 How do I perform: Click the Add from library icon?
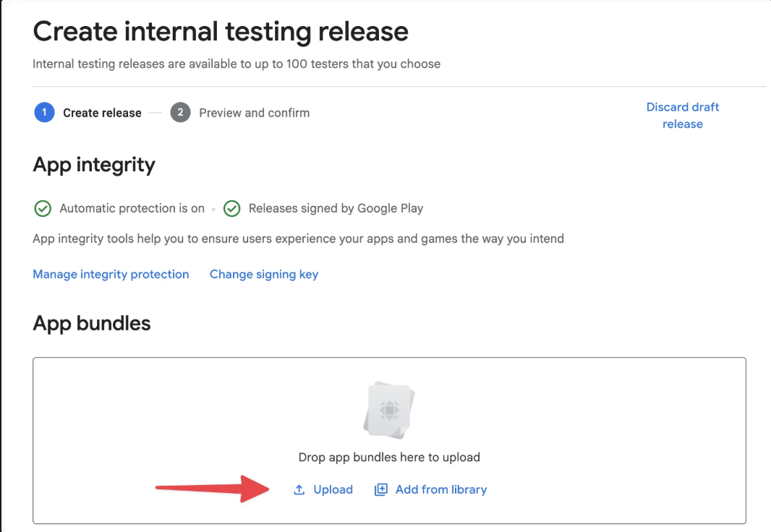pyautogui.click(x=380, y=490)
